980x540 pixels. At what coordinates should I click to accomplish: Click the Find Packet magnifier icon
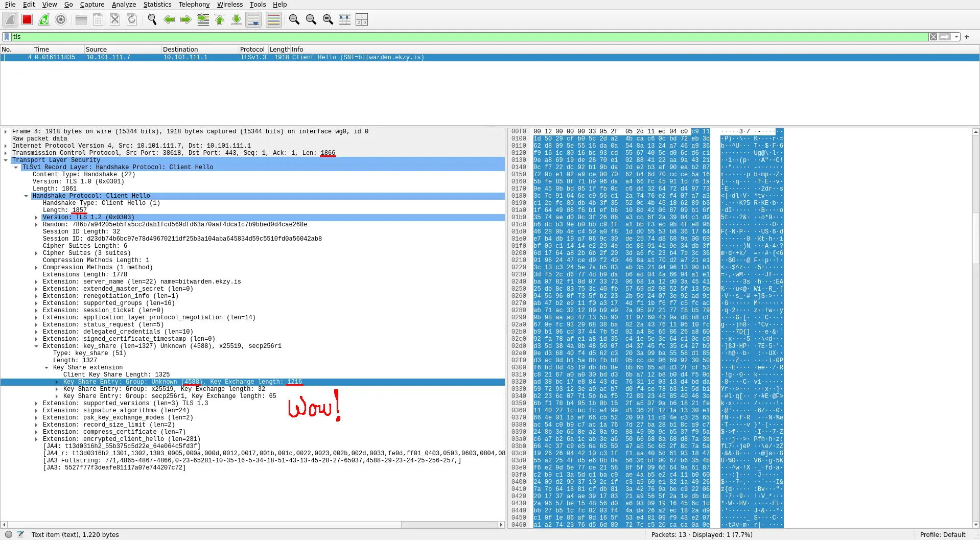click(152, 20)
